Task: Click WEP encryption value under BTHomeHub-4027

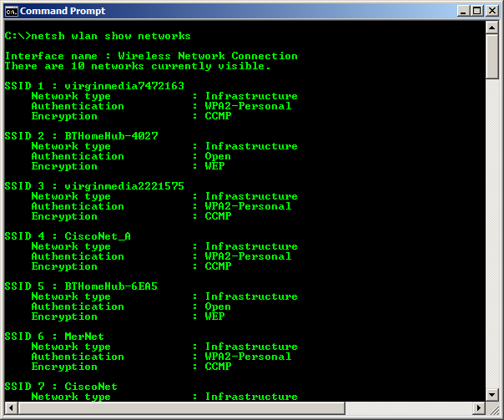Action: (x=214, y=166)
